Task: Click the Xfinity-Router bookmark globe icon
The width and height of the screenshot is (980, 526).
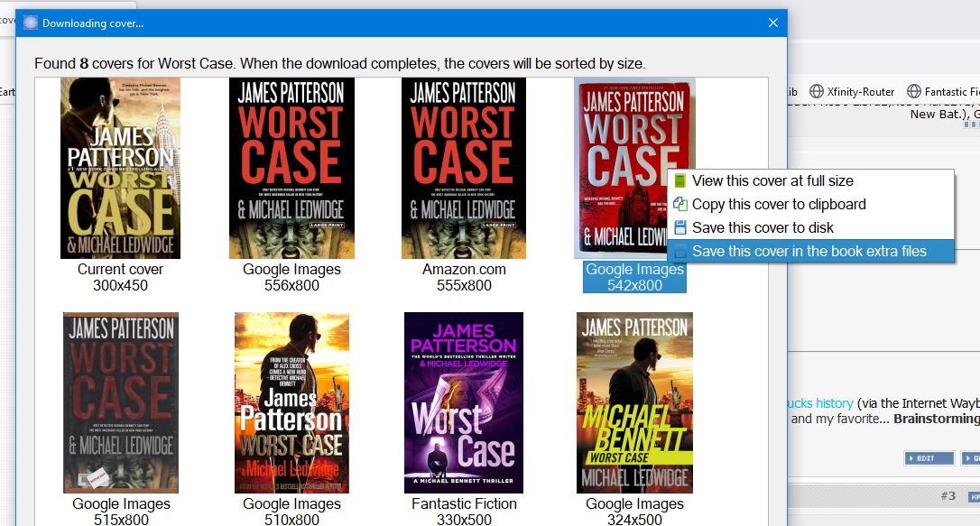Action: pos(817,91)
